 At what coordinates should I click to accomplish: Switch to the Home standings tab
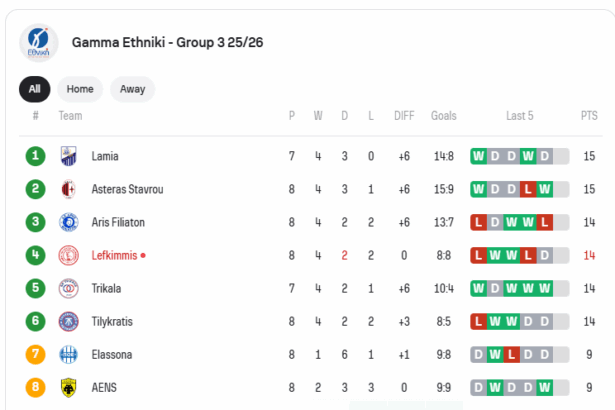coord(80,89)
